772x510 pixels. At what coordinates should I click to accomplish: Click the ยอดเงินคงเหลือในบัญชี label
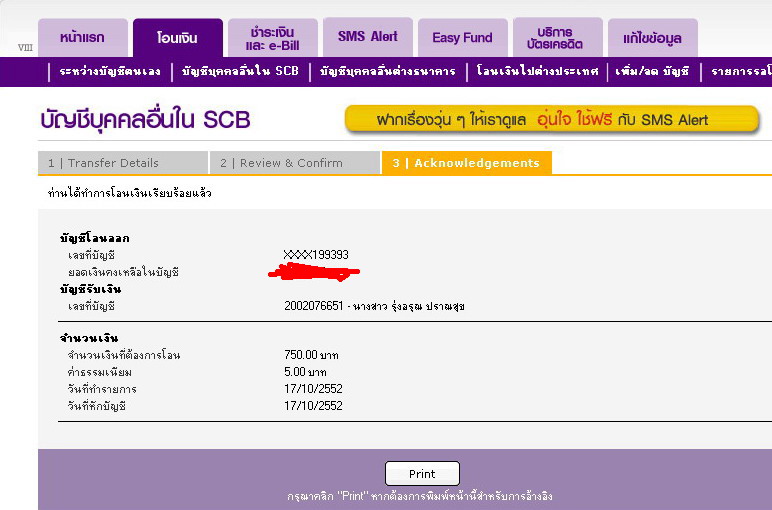(123, 272)
